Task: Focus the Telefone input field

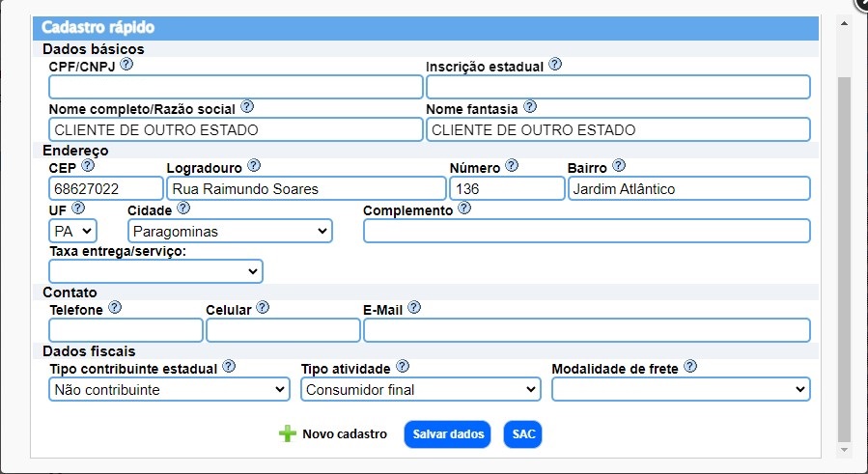Action: tap(126, 330)
